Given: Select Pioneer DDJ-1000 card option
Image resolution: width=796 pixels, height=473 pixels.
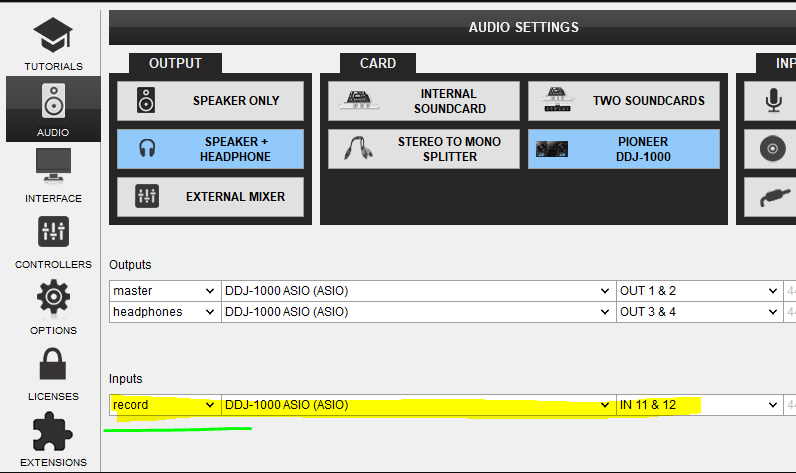Looking at the screenshot, I should (624, 149).
